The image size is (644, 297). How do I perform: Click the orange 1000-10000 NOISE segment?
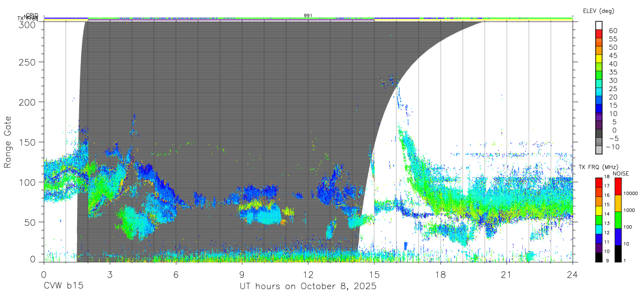point(618,203)
